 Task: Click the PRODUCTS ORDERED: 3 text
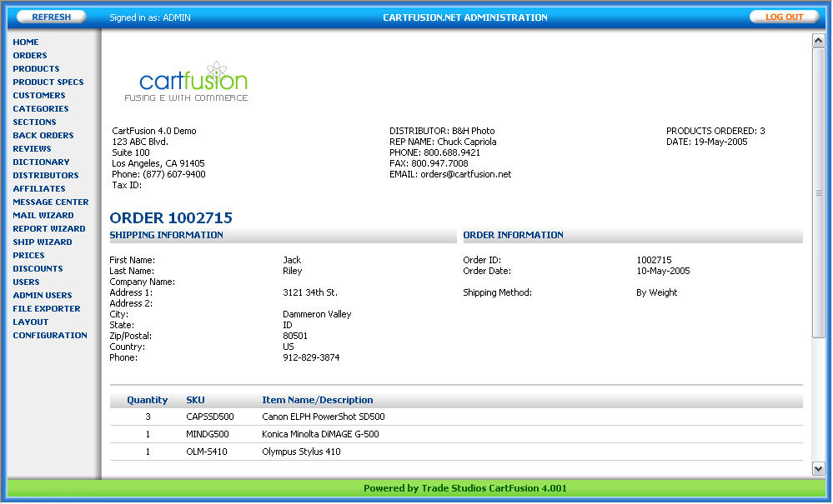click(715, 131)
